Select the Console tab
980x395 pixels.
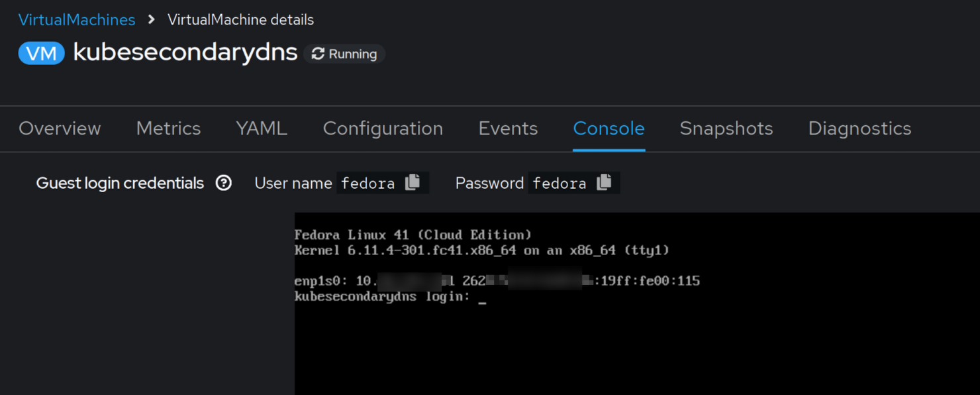609,129
